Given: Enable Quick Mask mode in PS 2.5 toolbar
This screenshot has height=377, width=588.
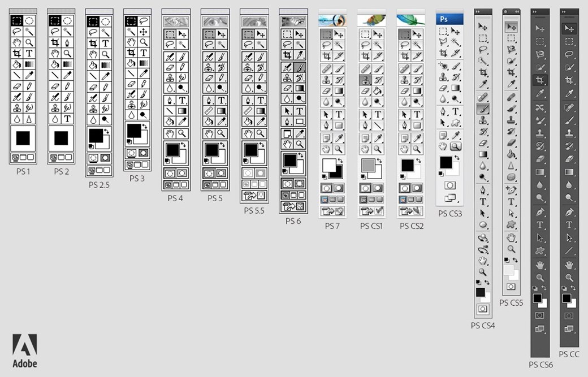Looking at the screenshot, I should (105, 158).
